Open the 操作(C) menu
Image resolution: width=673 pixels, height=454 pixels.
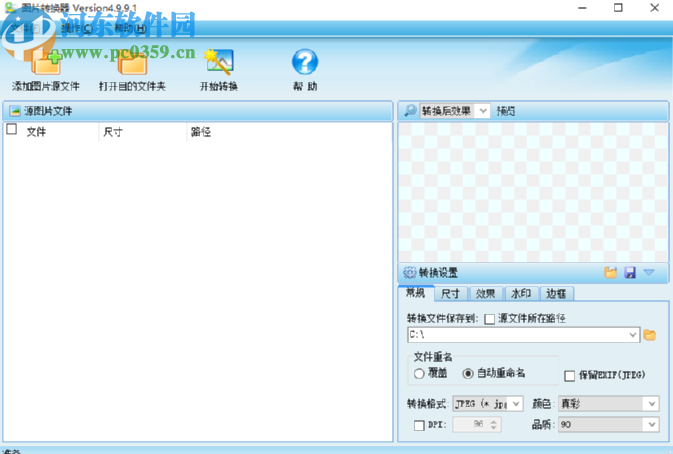pos(77,28)
